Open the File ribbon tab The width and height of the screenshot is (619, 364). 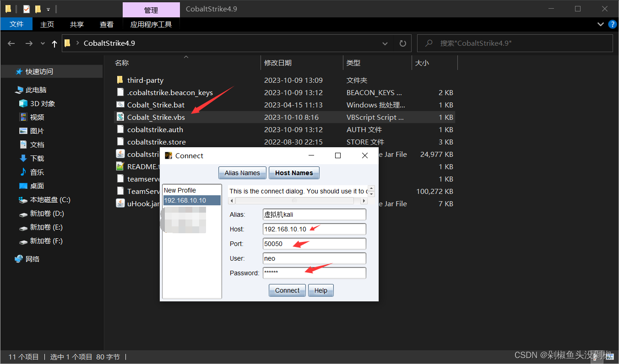(16, 24)
